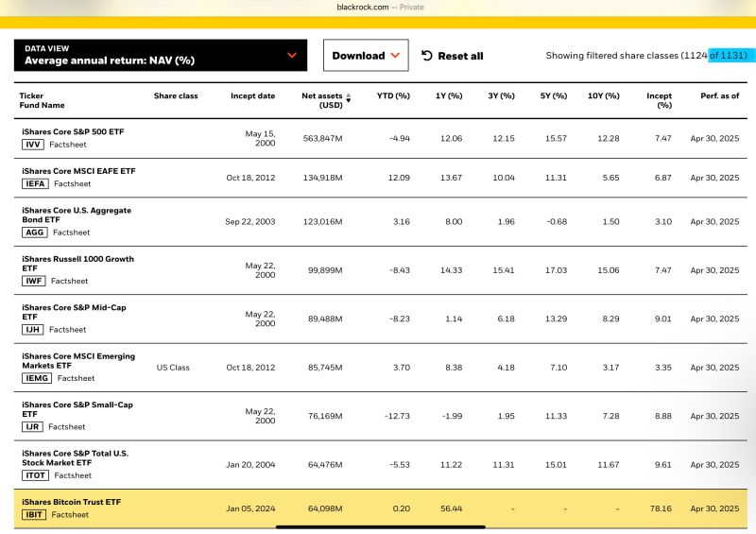Sort table by YTD (%) column
The width and height of the screenshot is (756, 534).
click(x=393, y=96)
